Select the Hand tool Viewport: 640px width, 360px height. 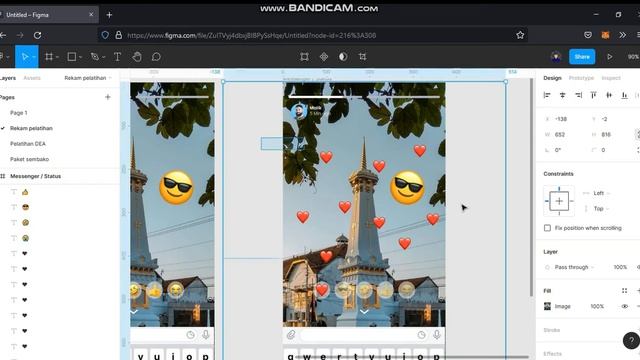point(137,57)
